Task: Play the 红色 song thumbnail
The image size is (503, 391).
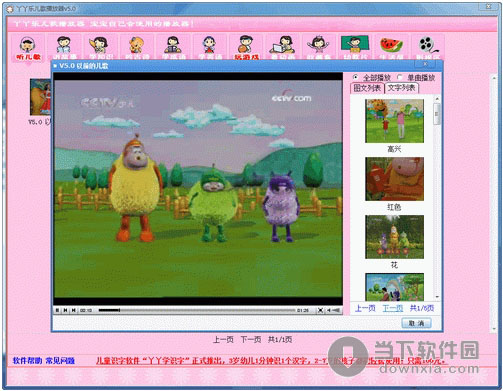Action: 394,179
